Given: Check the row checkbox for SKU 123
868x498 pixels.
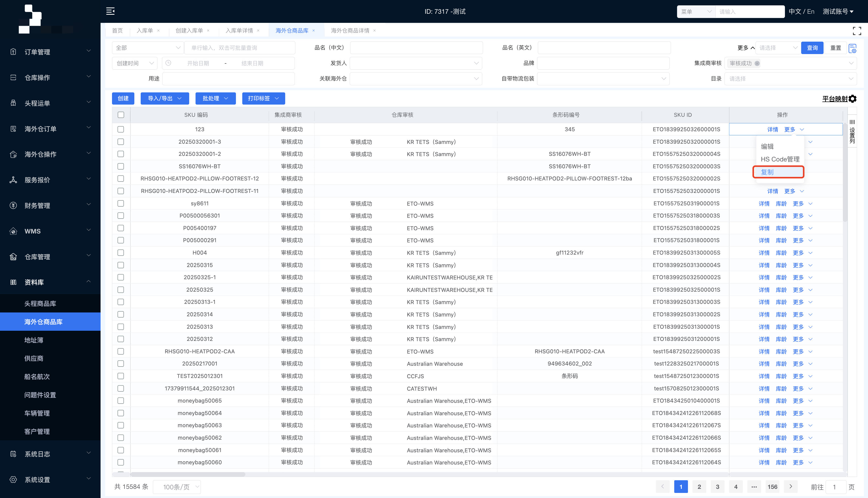Looking at the screenshot, I should point(121,129).
